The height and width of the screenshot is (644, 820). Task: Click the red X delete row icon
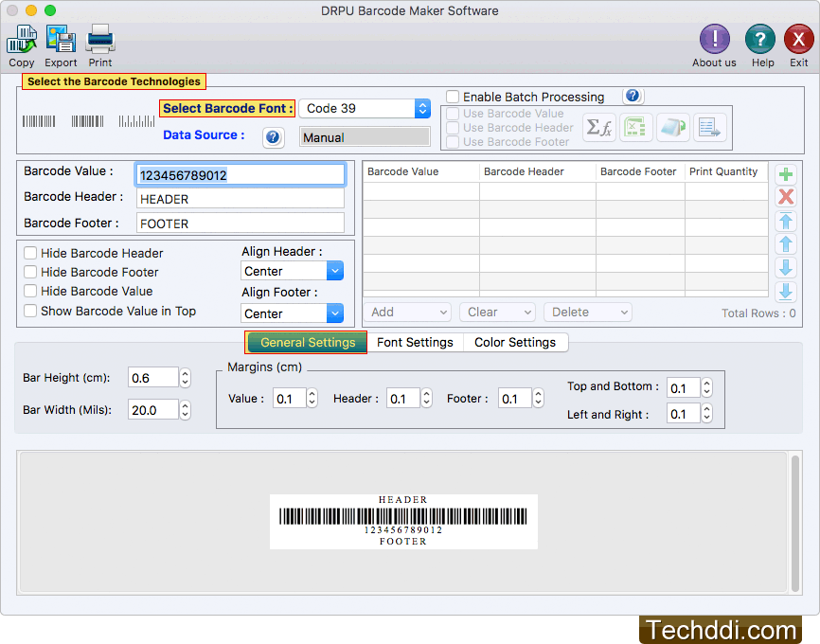786,197
